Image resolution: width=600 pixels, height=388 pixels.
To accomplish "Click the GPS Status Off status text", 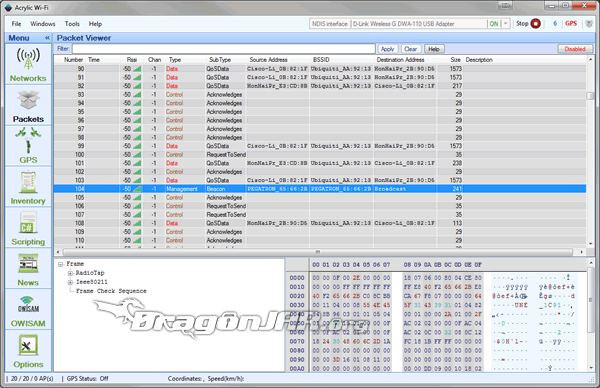I will coord(88,378).
